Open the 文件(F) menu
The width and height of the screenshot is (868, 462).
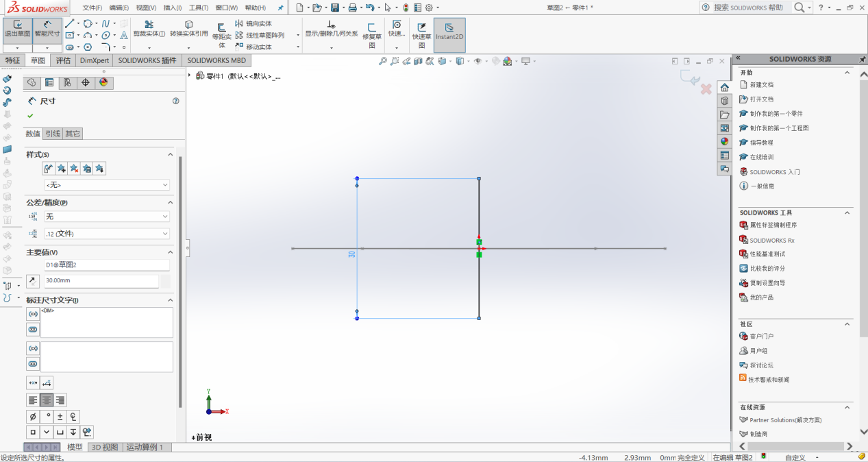pyautogui.click(x=92, y=8)
